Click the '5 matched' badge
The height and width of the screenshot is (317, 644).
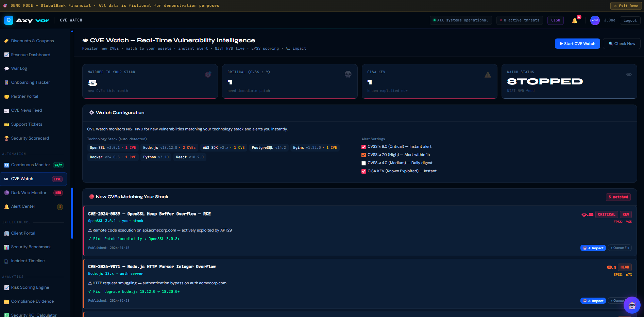point(618,197)
